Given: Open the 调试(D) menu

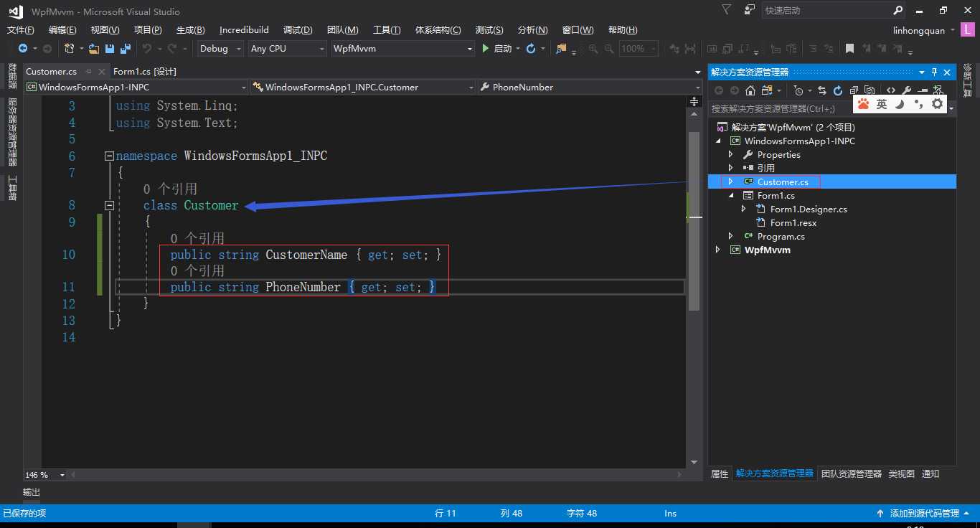Looking at the screenshot, I should pos(298,29).
